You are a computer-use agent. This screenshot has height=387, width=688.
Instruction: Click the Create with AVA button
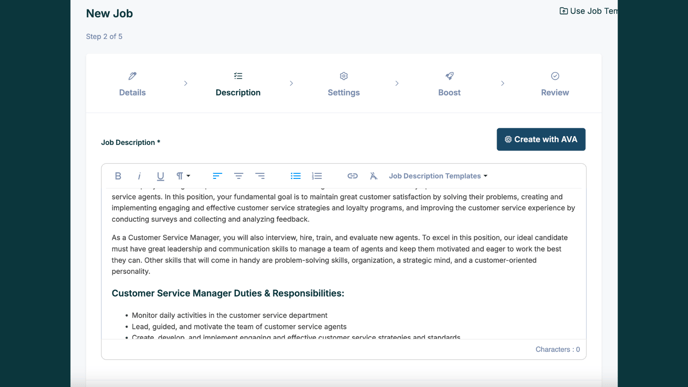541,140
